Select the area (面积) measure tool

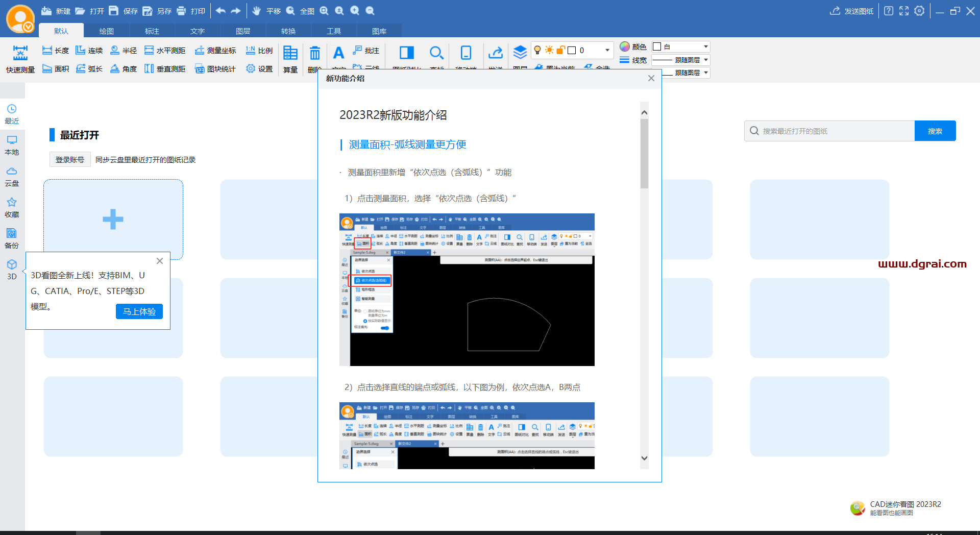[56, 68]
